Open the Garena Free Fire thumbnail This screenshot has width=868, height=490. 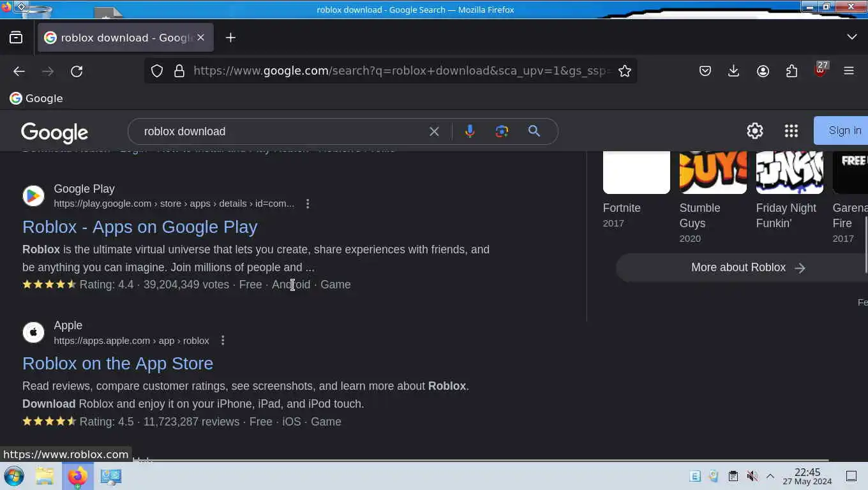(x=850, y=172)
